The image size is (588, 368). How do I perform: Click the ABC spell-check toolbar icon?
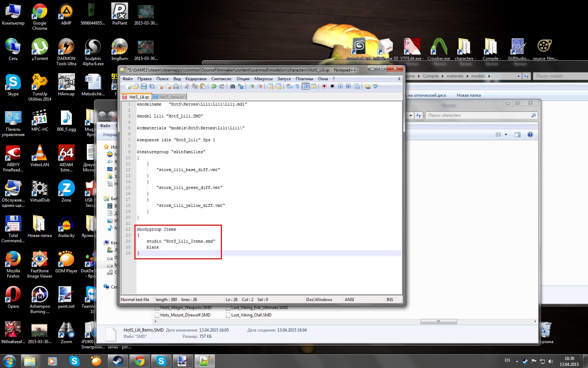(376, 87)
